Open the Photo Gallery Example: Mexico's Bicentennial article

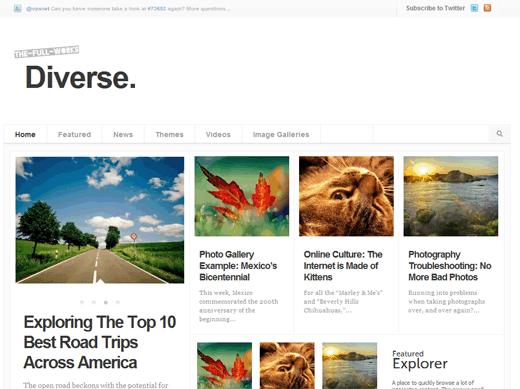pyautogui.click(x=238, y=266)
